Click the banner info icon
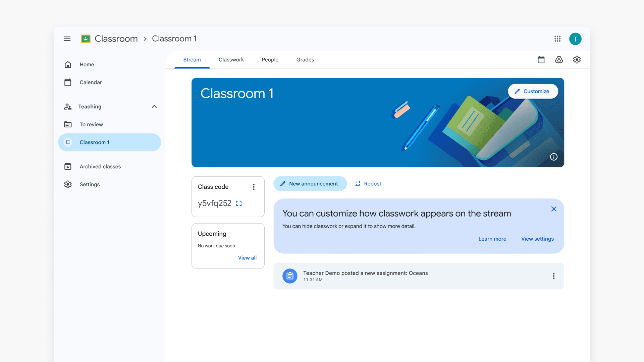644x362 pixels. pyautogui.click(x=554, y=157)
